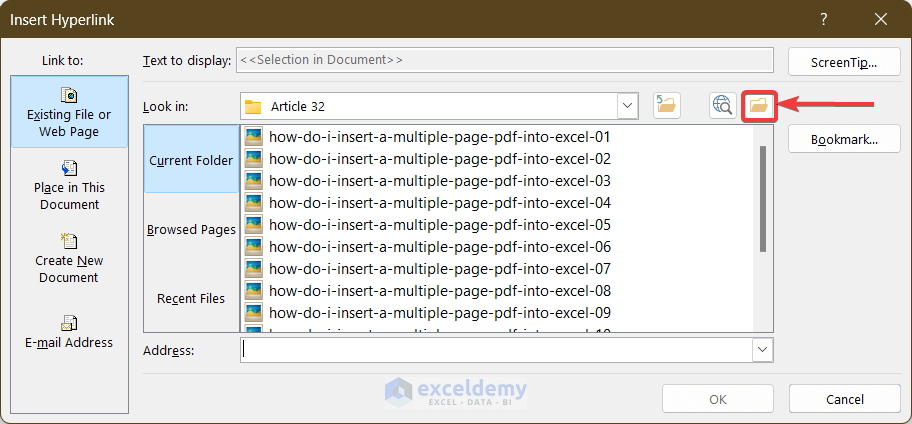Pick the E-mail Address link type
The height and width of the screenshot is (424, 912).
(69, 332)
